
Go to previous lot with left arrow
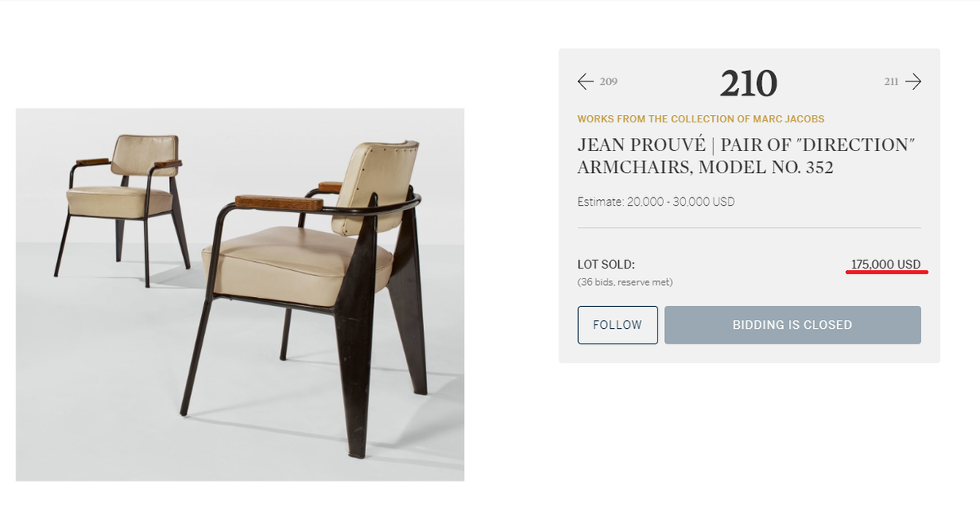pos(585,81)
